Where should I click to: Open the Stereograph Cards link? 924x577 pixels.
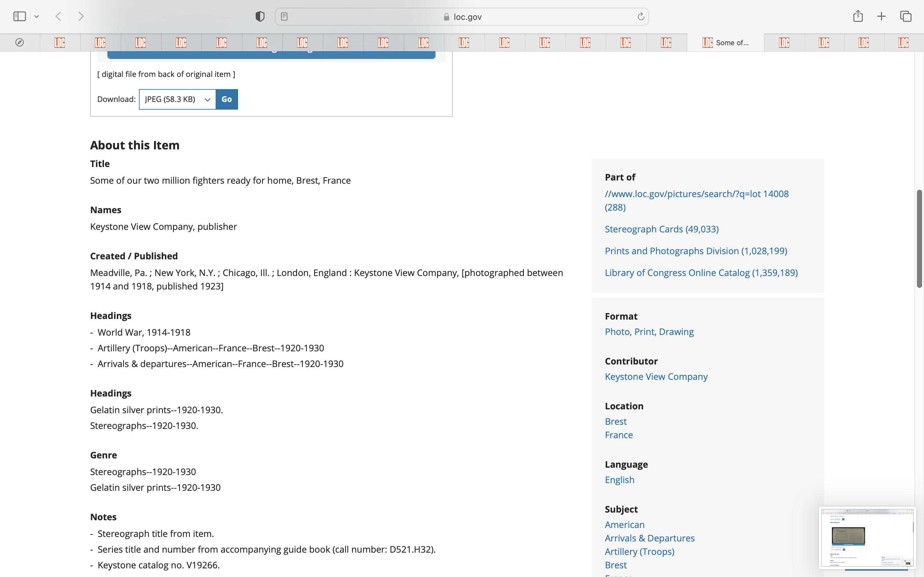tap(661, 229)
